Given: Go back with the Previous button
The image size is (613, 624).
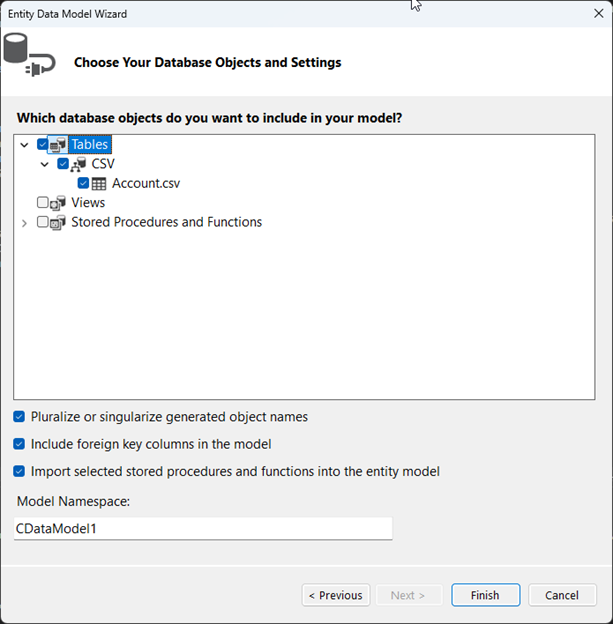Looking at the screenshot, I should click(336, 595).
